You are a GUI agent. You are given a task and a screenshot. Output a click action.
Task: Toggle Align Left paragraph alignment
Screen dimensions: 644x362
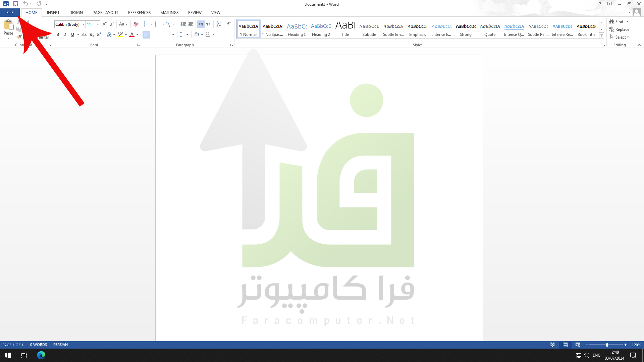point(146,35)
